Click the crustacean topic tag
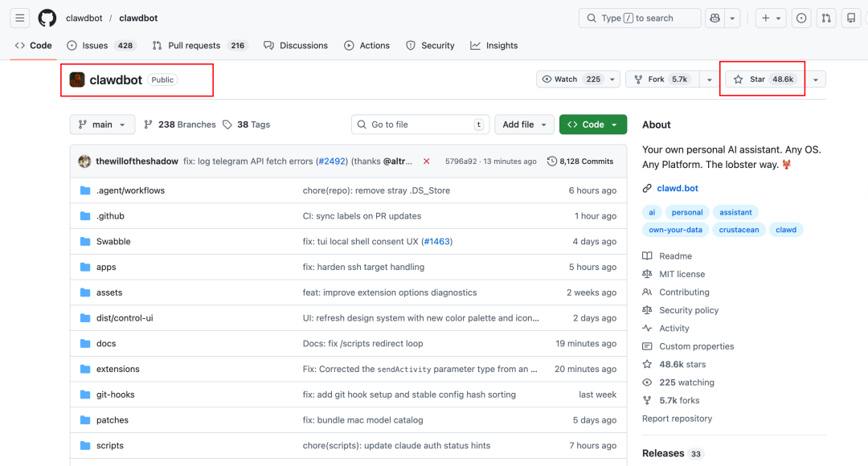 coord(739,230)
